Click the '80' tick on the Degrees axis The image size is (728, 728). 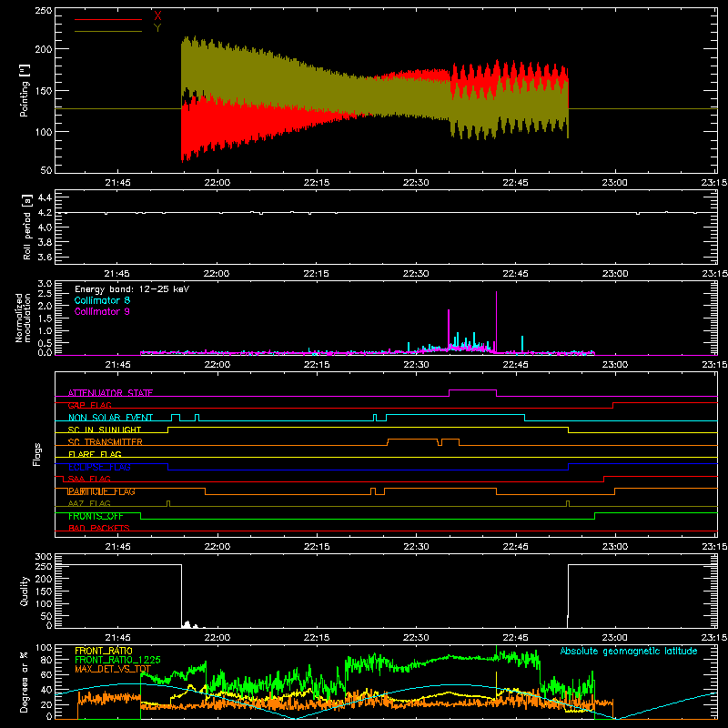[x=46, y=660]
